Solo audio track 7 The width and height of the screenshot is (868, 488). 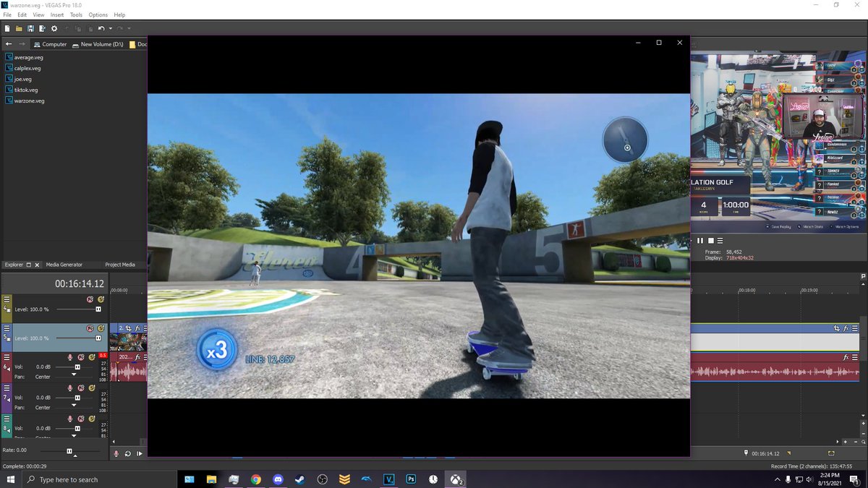click(x=91, y=388)
